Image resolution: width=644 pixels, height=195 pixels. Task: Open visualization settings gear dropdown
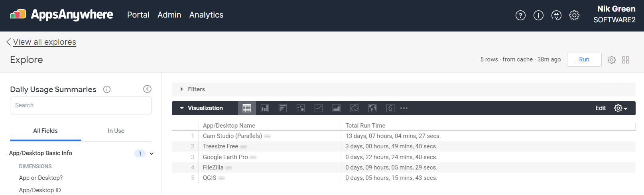[621, 108]
